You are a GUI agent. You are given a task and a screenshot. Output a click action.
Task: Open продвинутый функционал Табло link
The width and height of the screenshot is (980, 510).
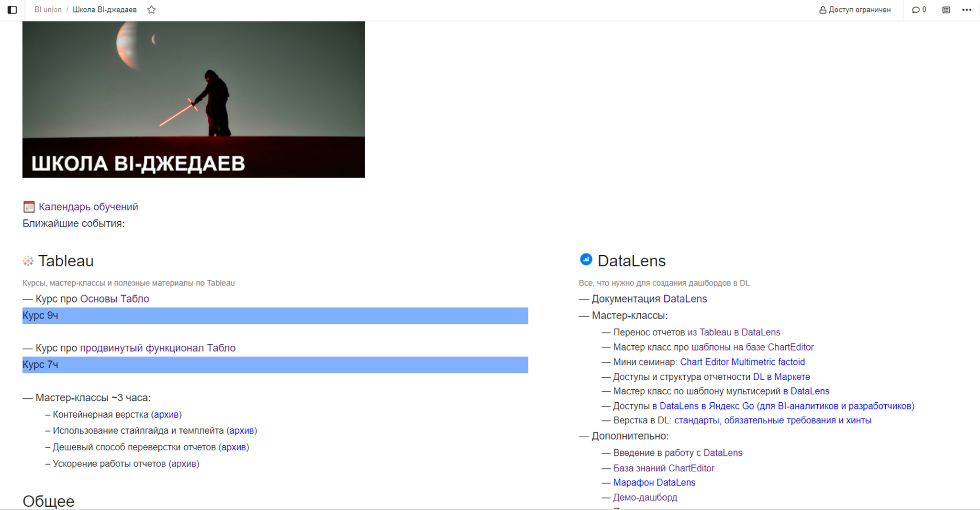click(x=157, y=348)
